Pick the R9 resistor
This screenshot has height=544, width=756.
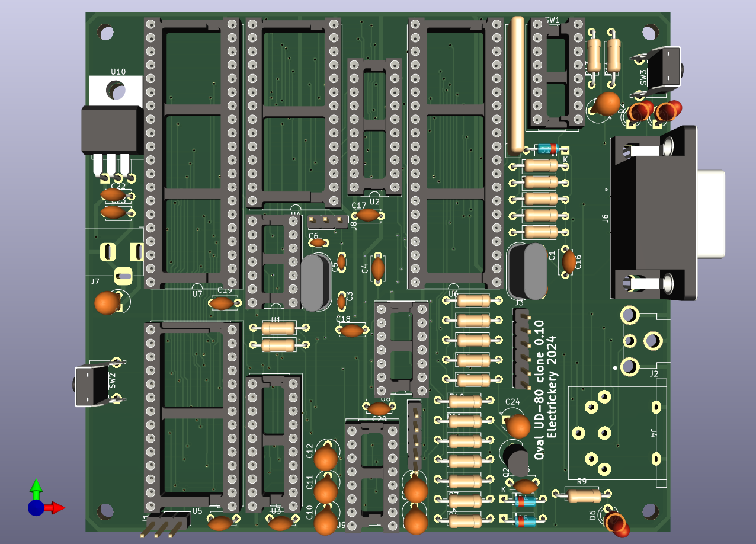click(x=581, y=495)
